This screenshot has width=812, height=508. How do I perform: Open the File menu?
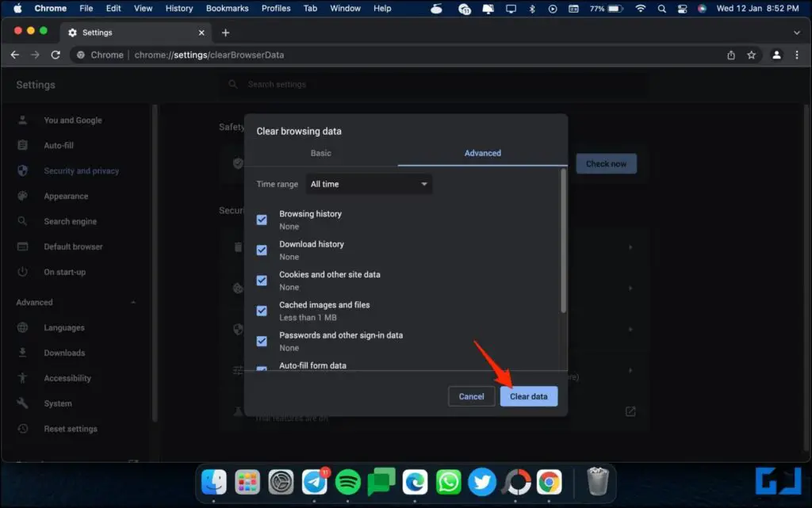coord(86,8)
